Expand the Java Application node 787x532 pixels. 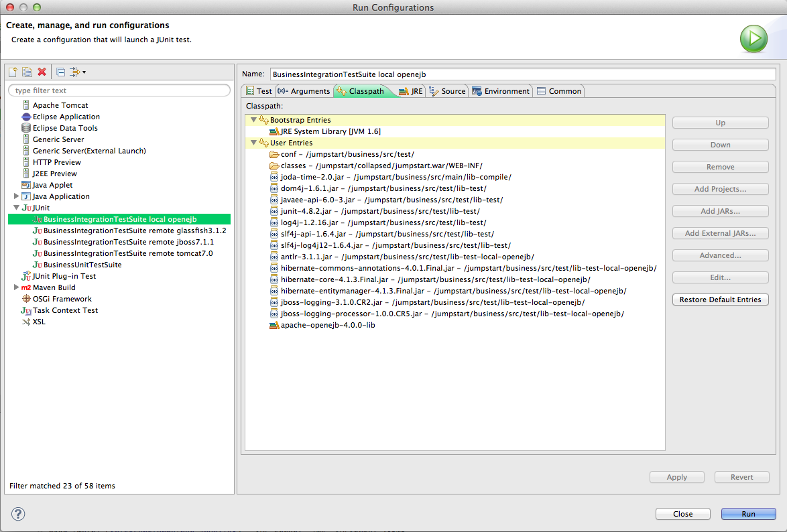click(x=16, y=196)
